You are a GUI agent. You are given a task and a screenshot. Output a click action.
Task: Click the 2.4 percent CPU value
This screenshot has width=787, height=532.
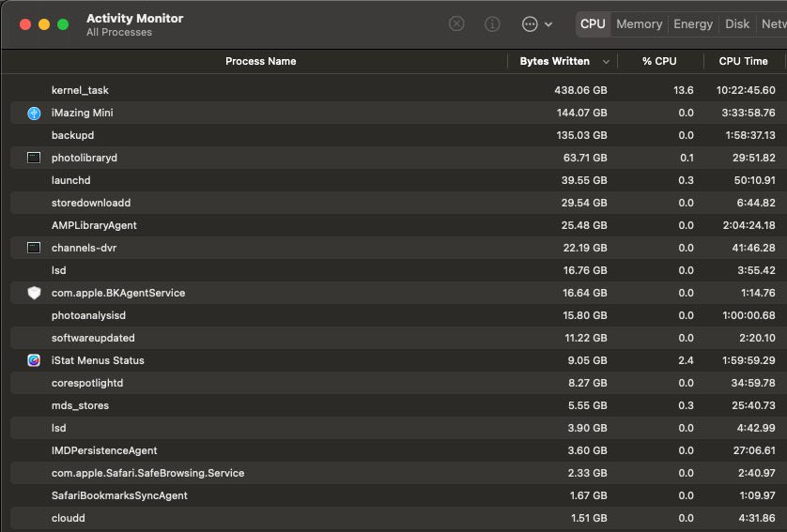click(x=686, y=360)
